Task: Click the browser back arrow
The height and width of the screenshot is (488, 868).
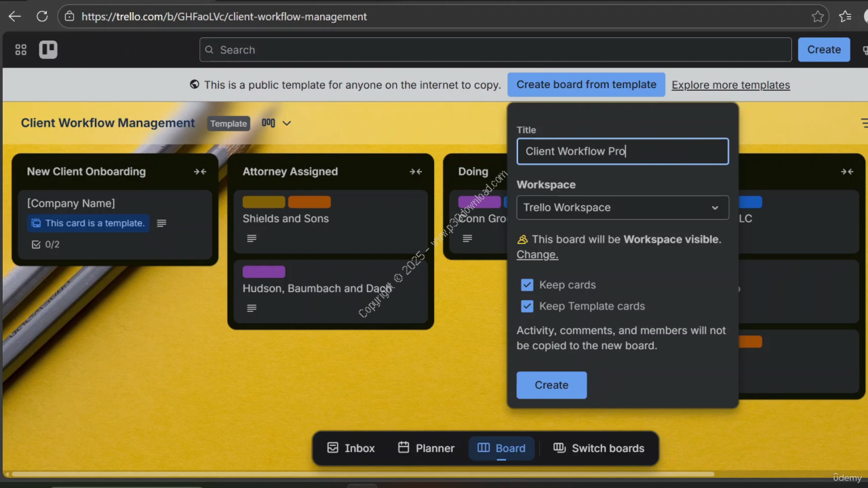Action: [14, 16]
